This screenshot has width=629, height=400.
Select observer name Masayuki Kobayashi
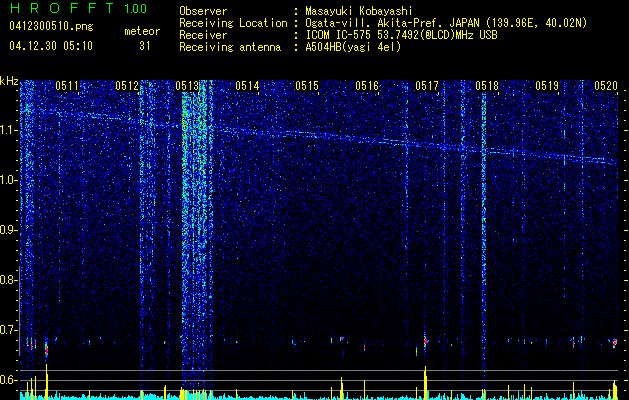coord(359,11)
